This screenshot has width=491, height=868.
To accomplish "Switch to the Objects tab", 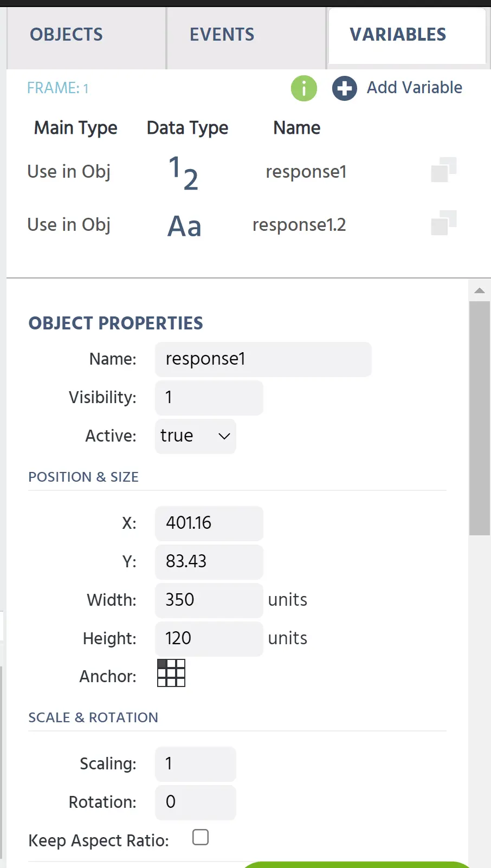I will point(66,35).
